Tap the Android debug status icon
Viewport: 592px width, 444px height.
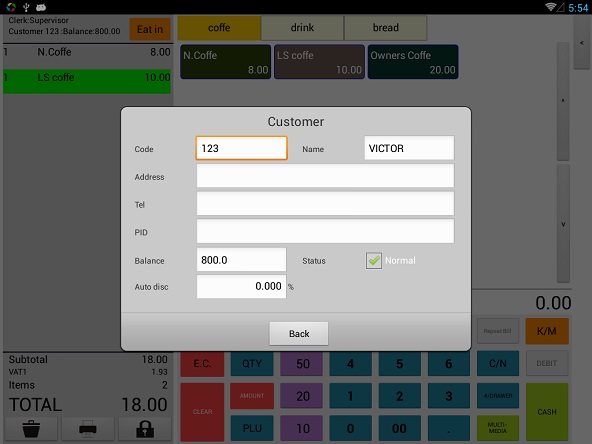tap(41, 7)
